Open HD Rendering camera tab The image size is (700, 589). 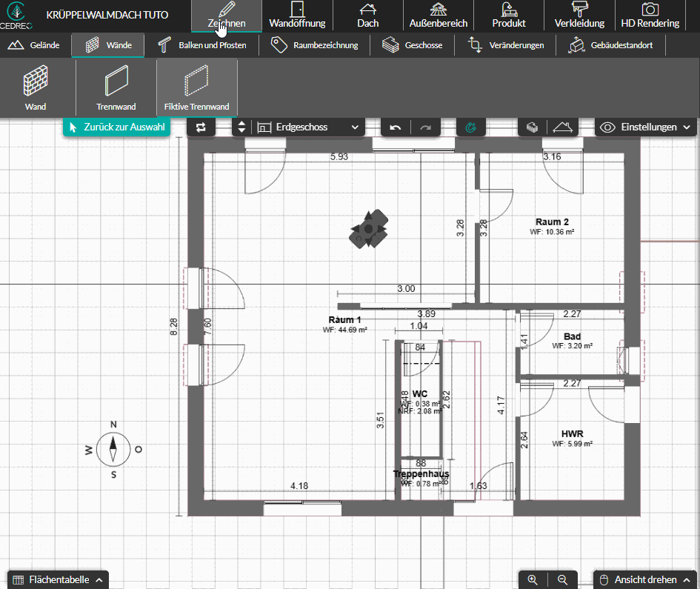(x=650, y=16)
